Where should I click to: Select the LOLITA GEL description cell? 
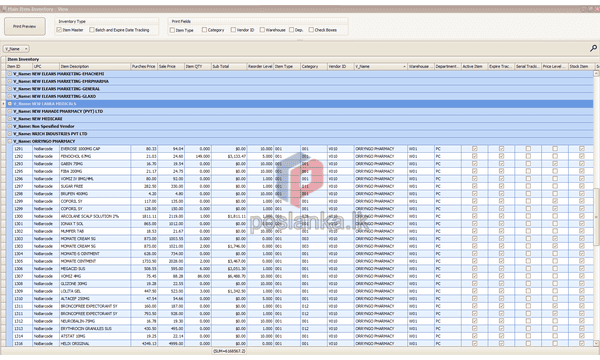pos(95,291)
